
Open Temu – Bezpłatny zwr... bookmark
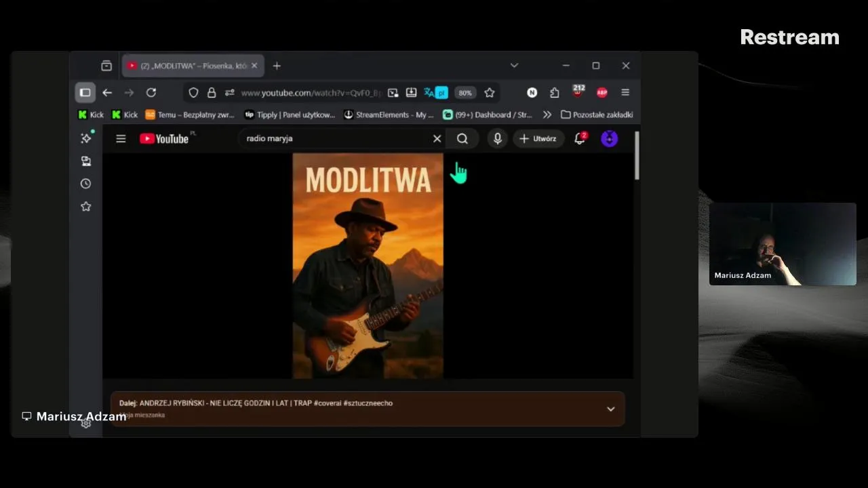[x=190, y=115]
